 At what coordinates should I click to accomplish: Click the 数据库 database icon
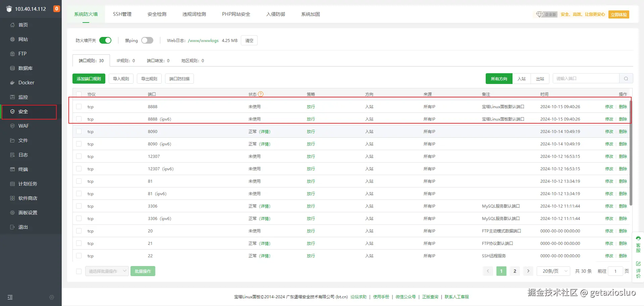[12, 68]
